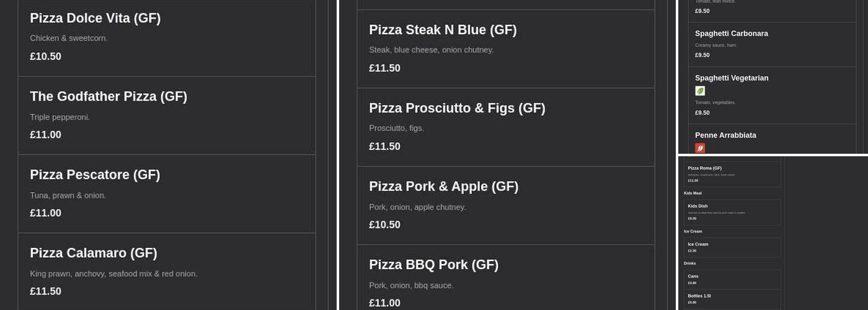Choose Pizza Pork & Apple (GF)

click(x=505, y=205)
